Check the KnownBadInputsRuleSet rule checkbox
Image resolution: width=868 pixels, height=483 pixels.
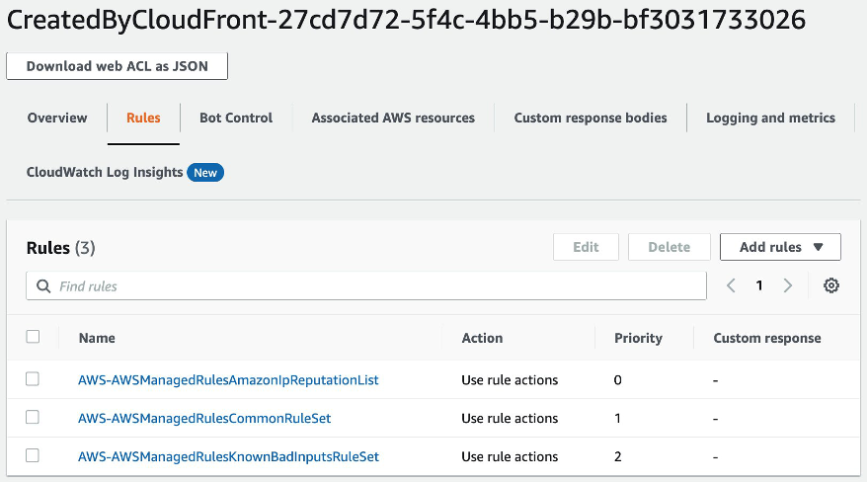click(x=33, y=455)
